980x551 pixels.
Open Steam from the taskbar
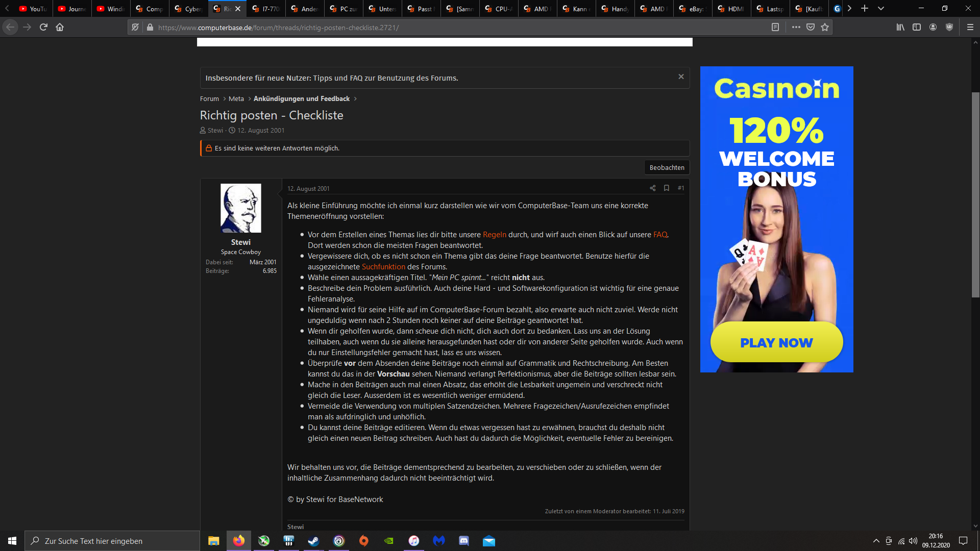[313, 541]
